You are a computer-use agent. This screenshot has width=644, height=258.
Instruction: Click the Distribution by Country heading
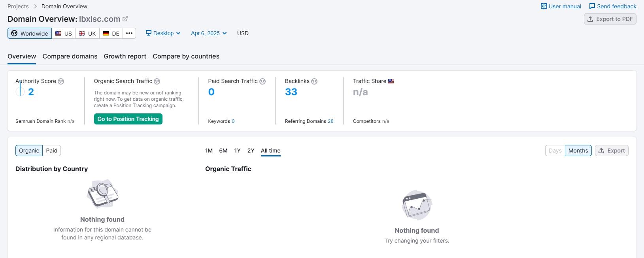point(51,169)
